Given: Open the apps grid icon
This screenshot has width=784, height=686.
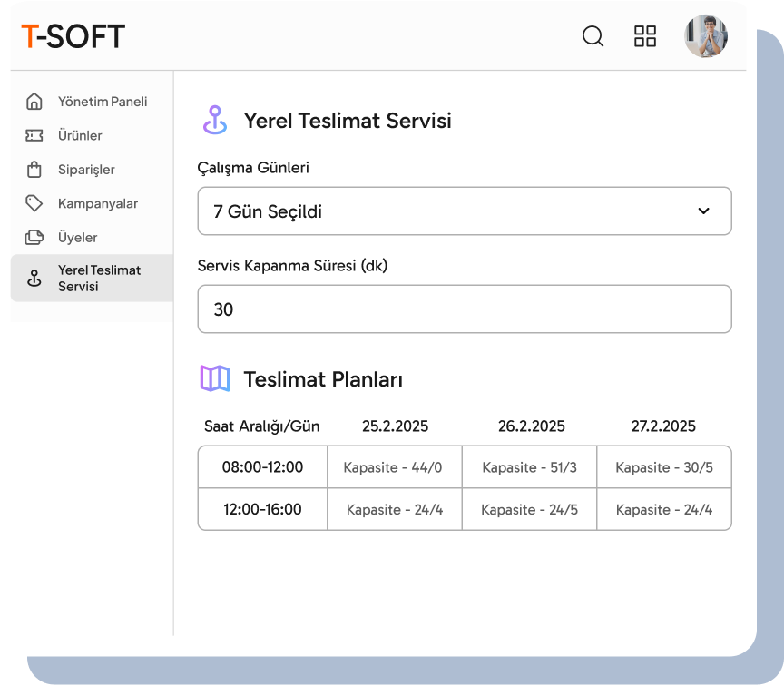Looking at the screenshot, I should [x=644, y=36].
